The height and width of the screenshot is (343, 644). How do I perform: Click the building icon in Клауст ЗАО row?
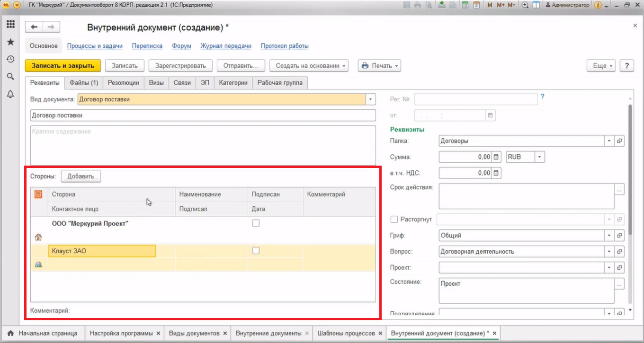(38, 264)
